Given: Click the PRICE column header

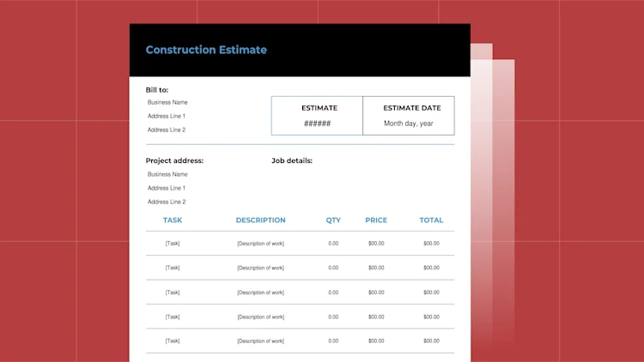Looking at the screenshot, I should pos(376,220).
